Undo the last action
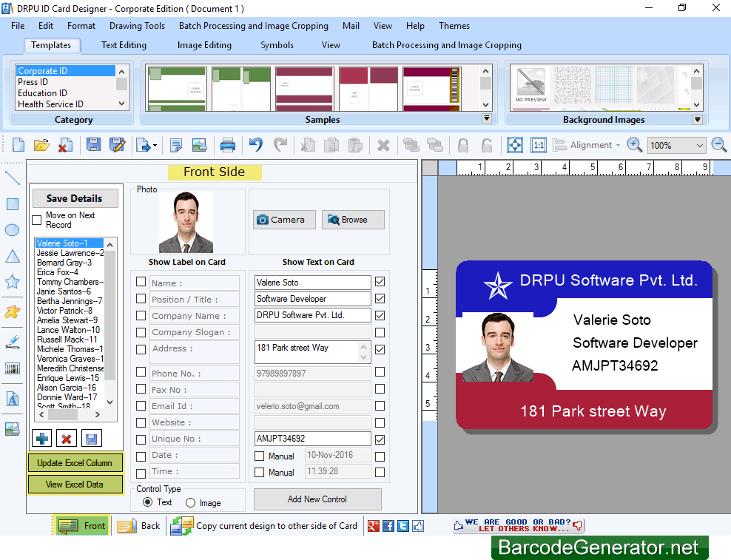Image resolution: width=731 pixels, height=560 pixels. (x=255, y=145)
